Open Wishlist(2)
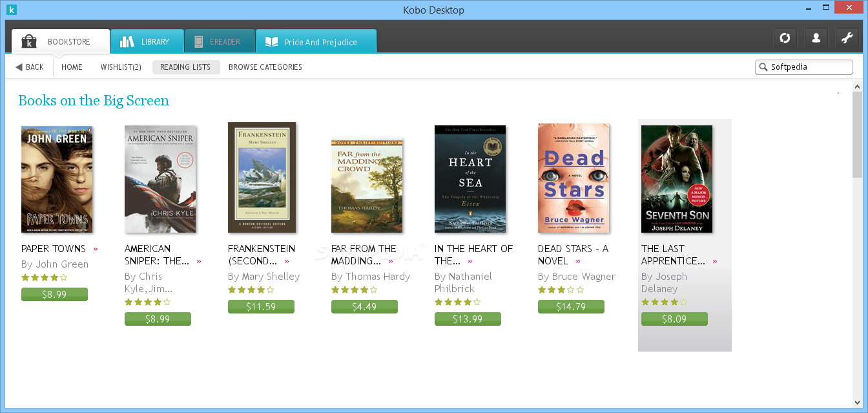 [121, 67]
